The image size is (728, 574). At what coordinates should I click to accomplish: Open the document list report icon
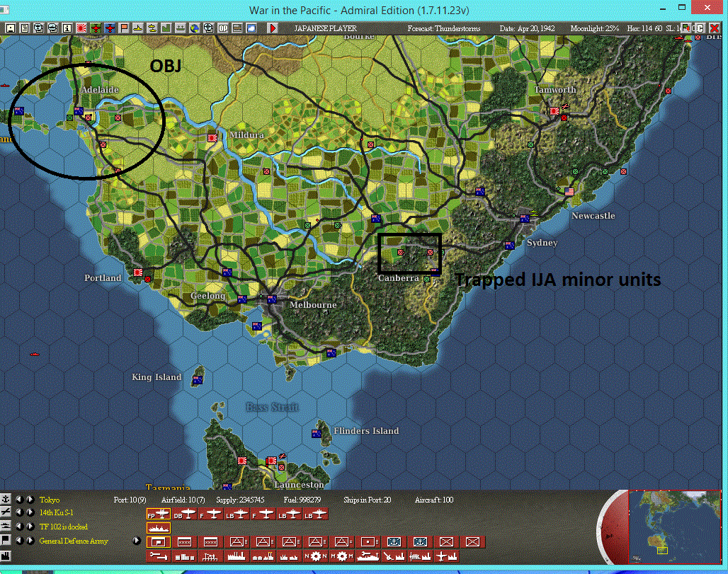pyautogui.click(x=25, y=28)
